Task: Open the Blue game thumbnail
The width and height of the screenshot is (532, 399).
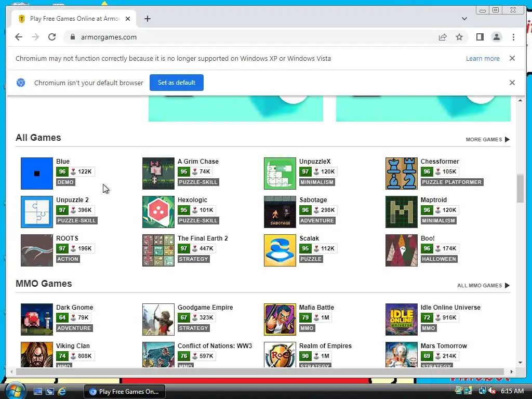Action: coord(37,174)
